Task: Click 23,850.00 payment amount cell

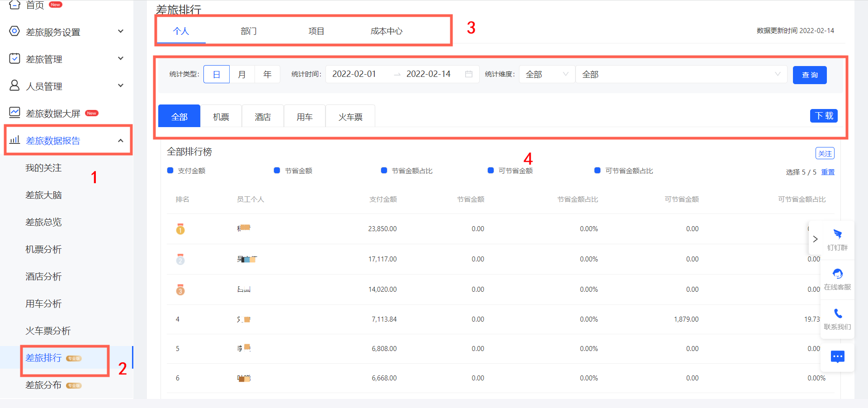Action: (382, 229)
